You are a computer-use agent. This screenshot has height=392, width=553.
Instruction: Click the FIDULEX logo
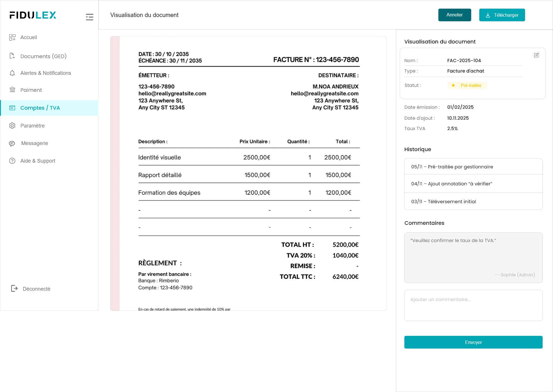pos(33,15)
